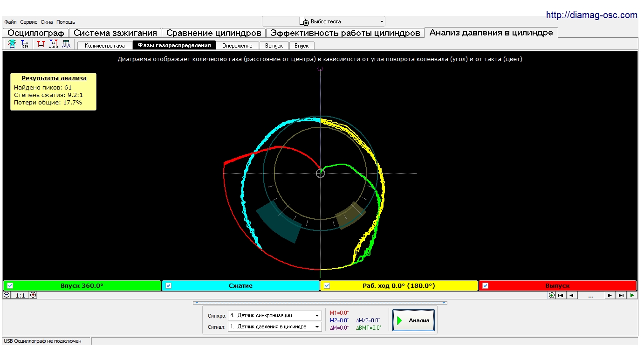Step to the previous frame

coord(572,295)
